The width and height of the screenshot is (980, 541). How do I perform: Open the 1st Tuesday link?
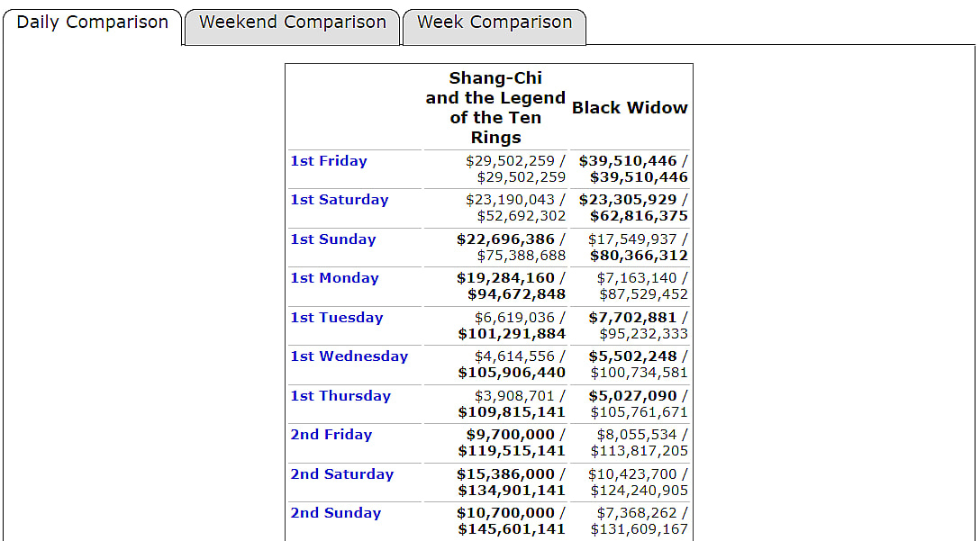pyautogui.click(x=336, y=318)
